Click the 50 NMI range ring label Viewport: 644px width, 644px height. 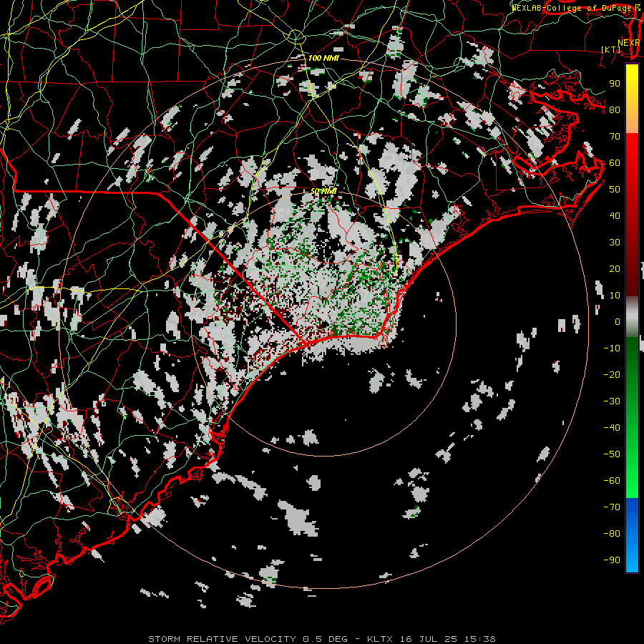pos(323,191)
